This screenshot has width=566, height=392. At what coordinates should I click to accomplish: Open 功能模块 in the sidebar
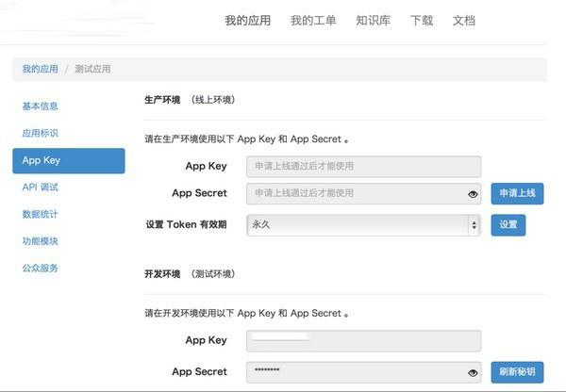pos(40,241)
